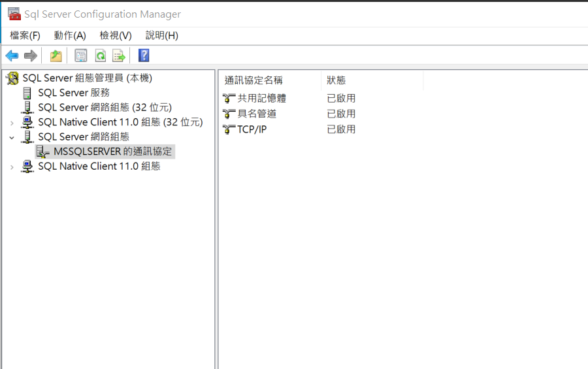Open the 檢視(V) menu
The width and height of the screenshot is (588, 369).
(x=116, y=36)
